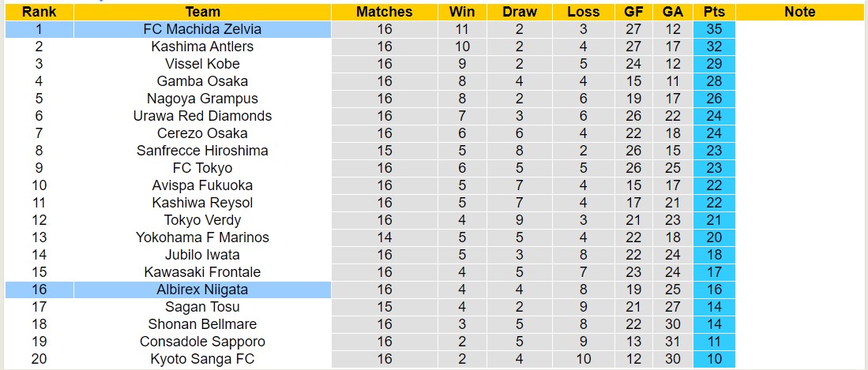Open the Kashima Antlers team link
Viewport: 868px width, 370px height.
click(202, 47)
